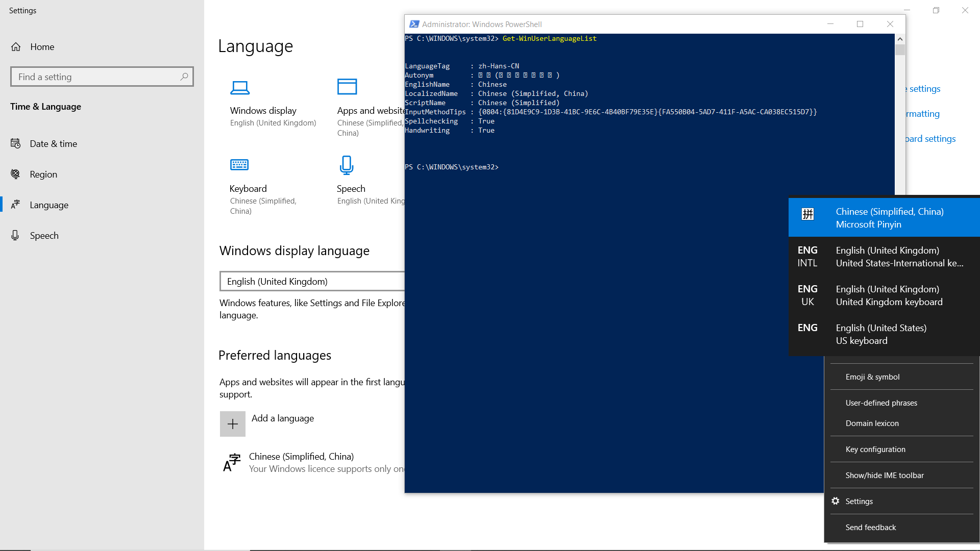Click the Region globe icon
This screenshot has width=980, height=551.
click(15, 174)
